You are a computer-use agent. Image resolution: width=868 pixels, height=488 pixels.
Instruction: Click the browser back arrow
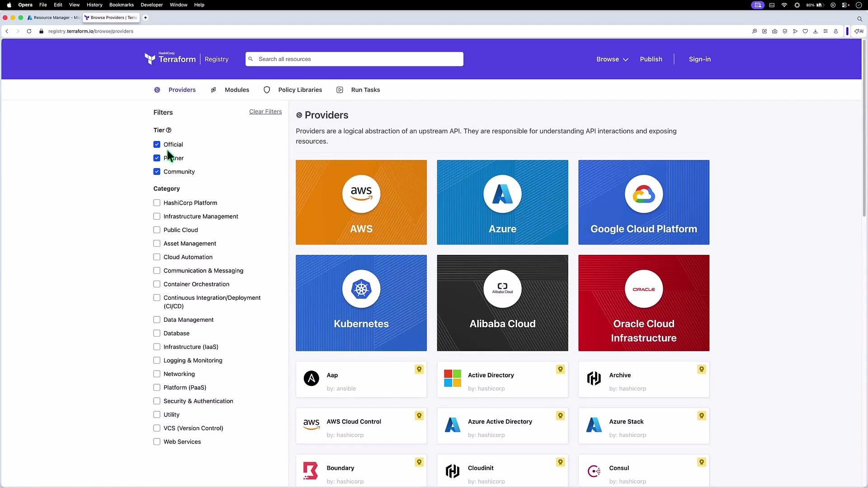pyautogui.click(x=7, y=31)
